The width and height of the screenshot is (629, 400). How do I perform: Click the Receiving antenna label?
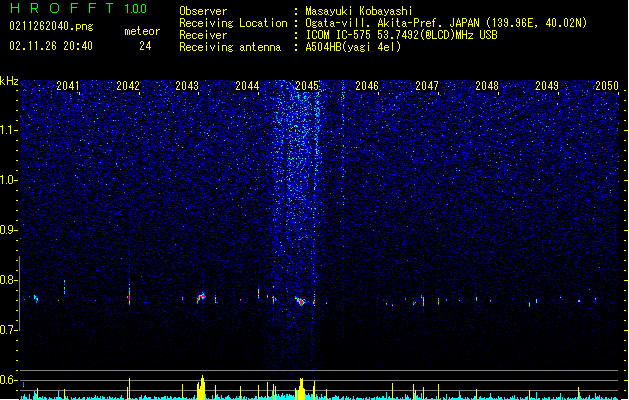230,47
